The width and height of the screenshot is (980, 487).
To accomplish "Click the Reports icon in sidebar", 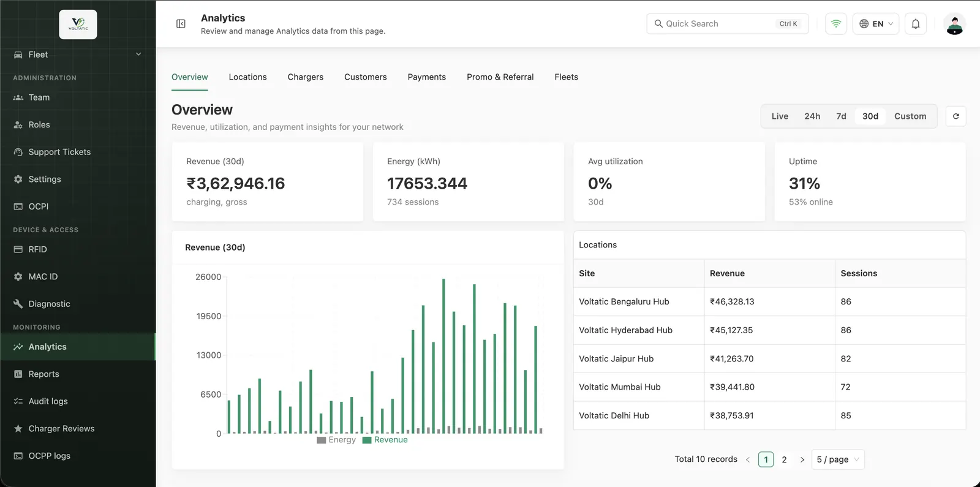I will (18, 374).
